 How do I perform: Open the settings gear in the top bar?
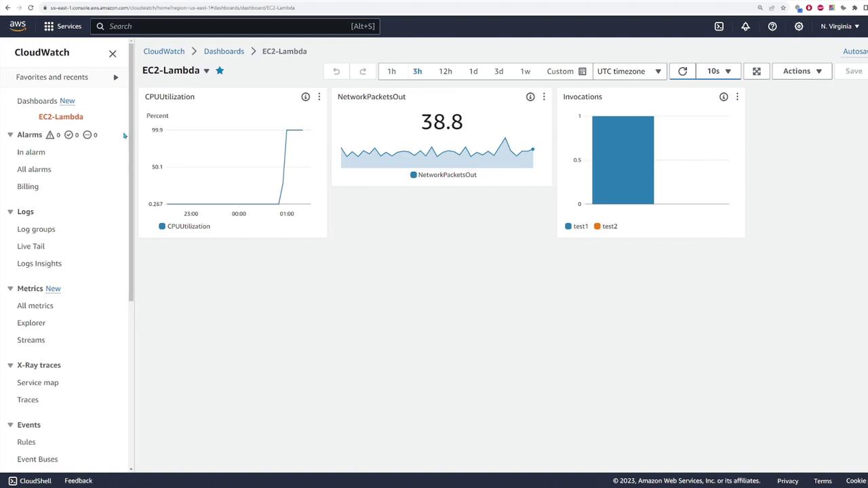(799, 26)
